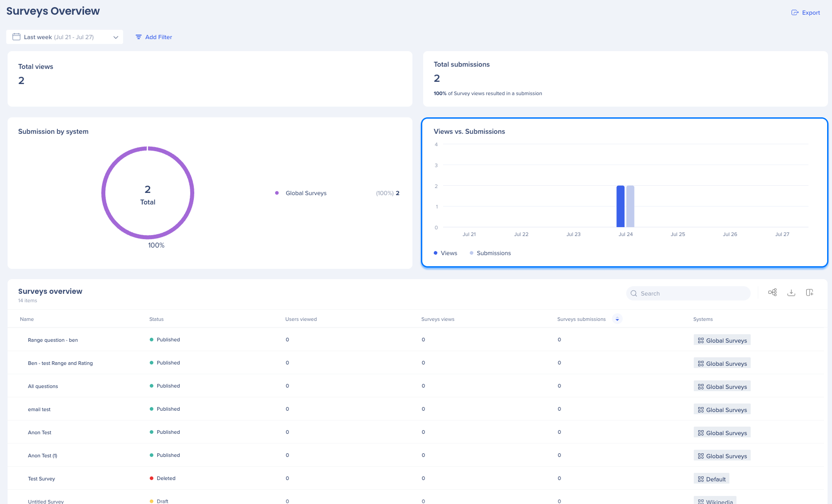Sort by Surveys views column header

point(438,319)
